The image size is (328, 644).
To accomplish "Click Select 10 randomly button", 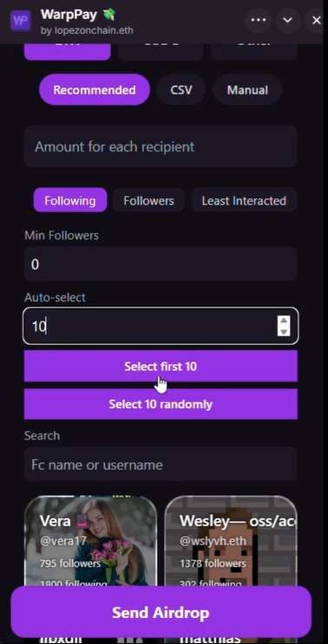I will point(161,404).
